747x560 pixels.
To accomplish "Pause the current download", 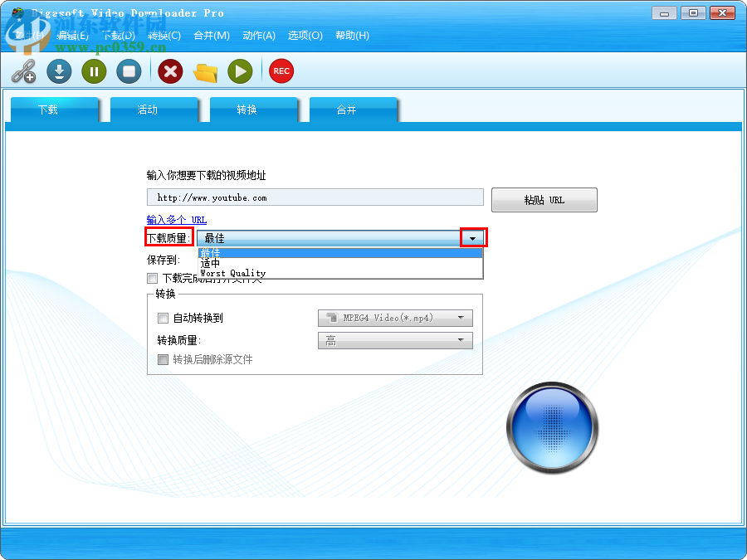I will point(93,72).
